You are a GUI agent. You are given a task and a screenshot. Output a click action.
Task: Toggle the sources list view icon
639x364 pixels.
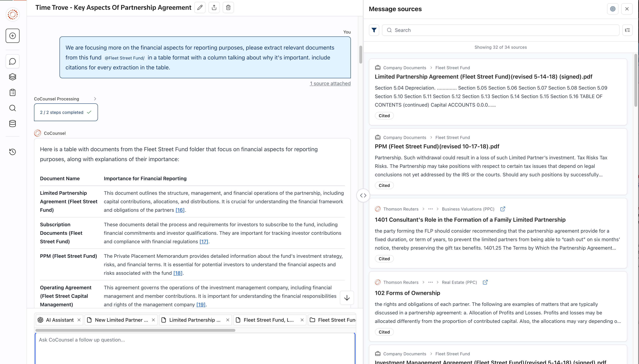627,30
